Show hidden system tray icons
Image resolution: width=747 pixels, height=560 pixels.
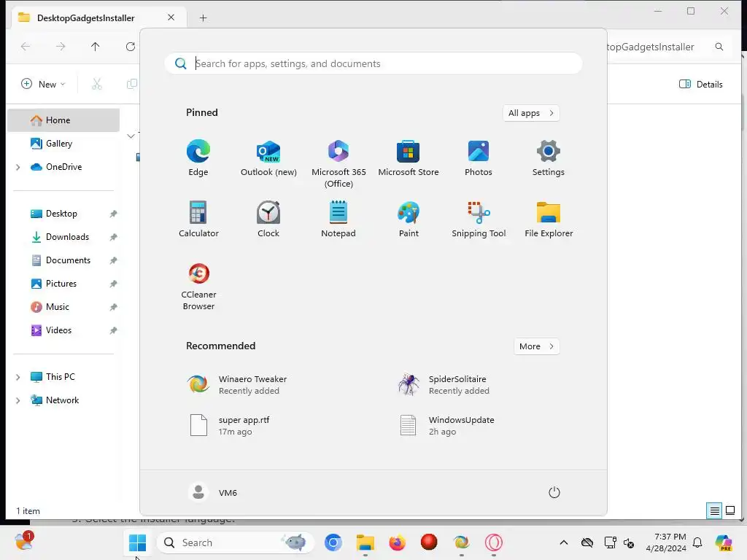click(x=564, y=542)
